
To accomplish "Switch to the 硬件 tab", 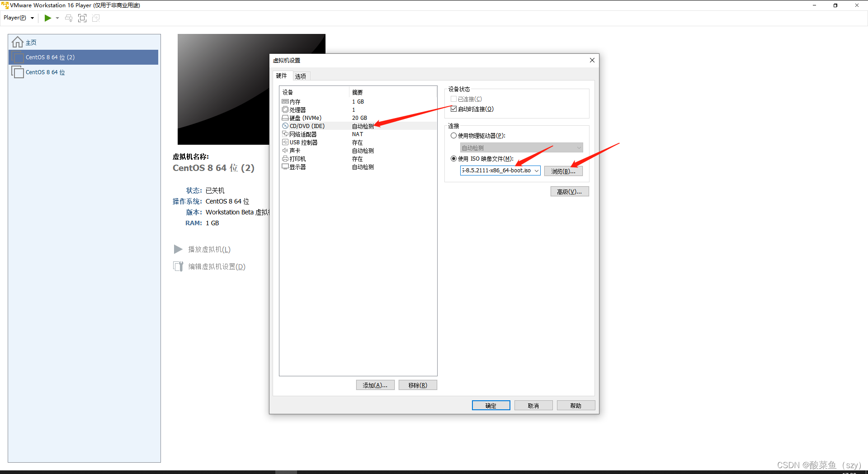I will click(x=282, y=76).
